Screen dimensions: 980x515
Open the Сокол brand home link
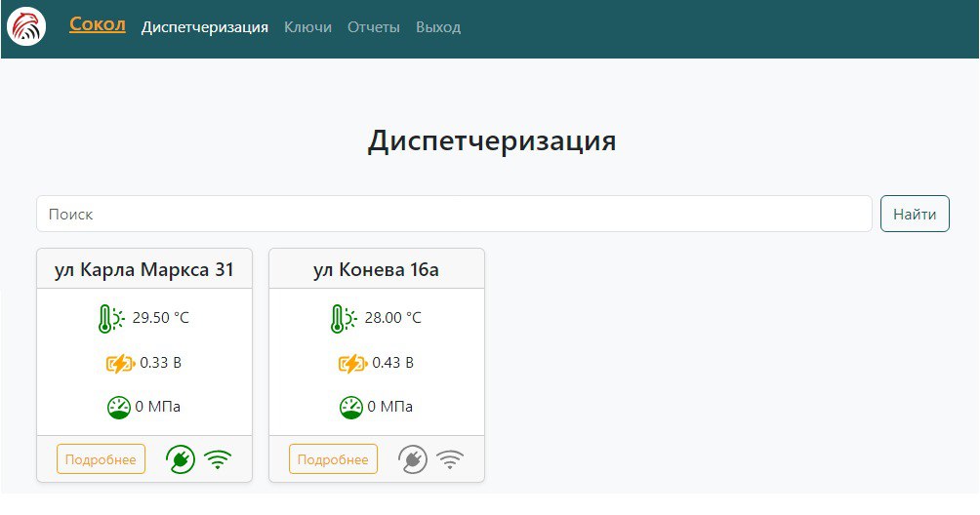pos(98,24)
